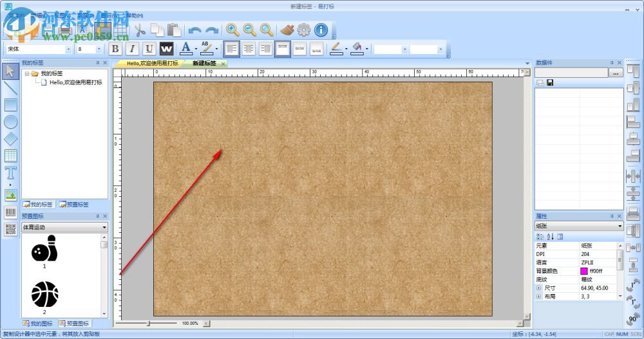Screen dimensions: 644x339
Task: Click the magenta background color swatch
Action: [x=583, y=271]
